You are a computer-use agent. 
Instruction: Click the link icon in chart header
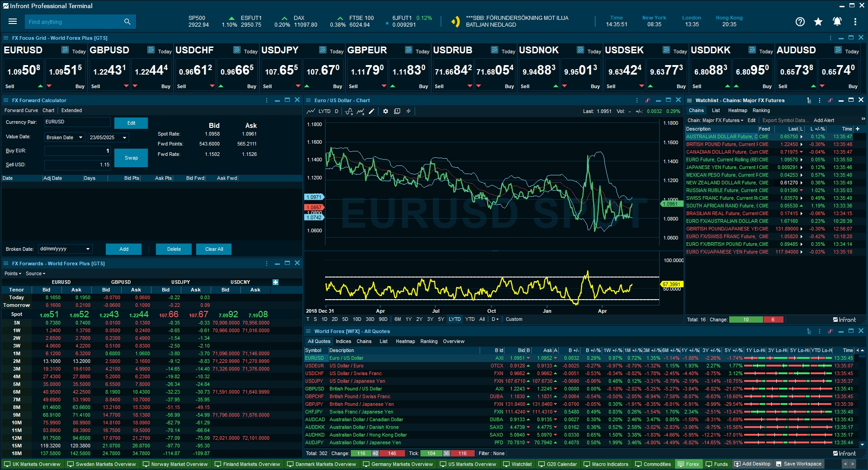coord(647,100)
